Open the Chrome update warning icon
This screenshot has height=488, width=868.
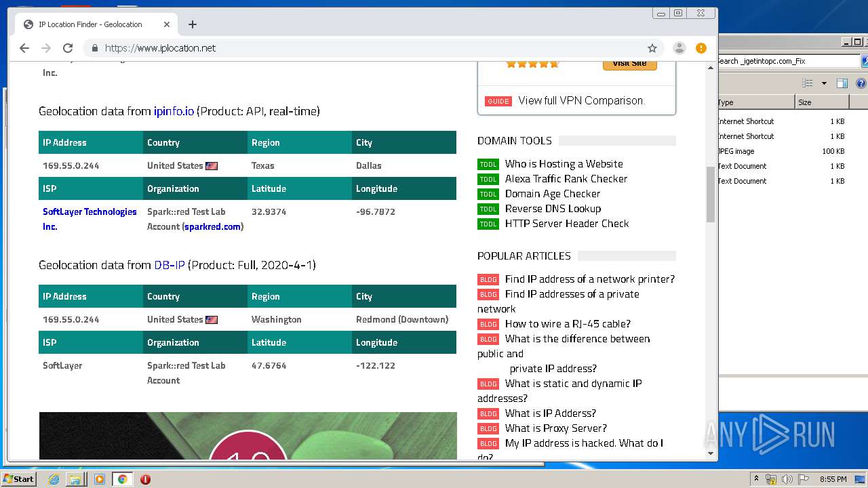tap(701, 48)
